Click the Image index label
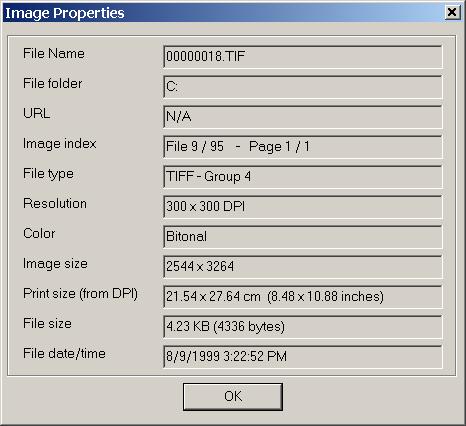 pos(59,144)
